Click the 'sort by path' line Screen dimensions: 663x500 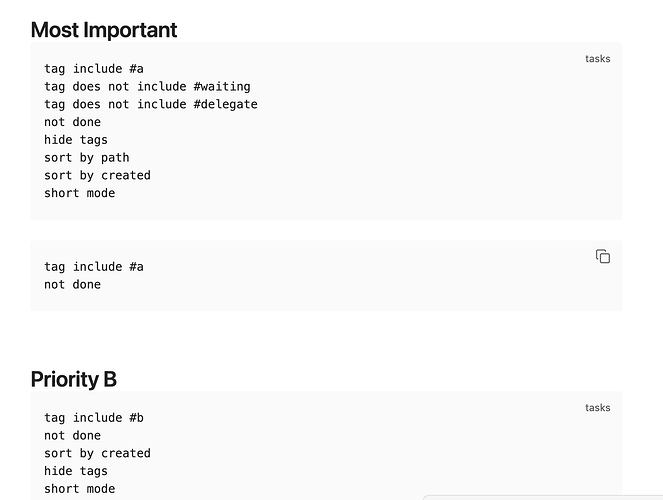pos(86,158)
